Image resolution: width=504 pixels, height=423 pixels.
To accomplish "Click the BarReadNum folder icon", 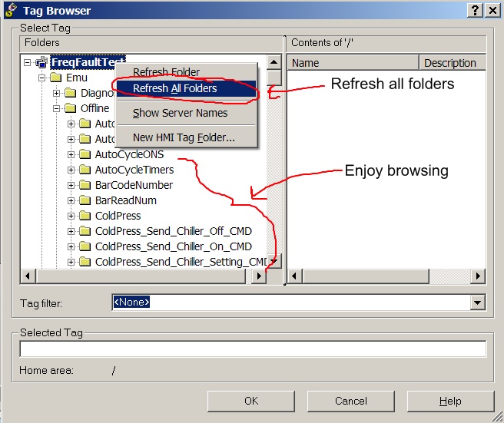I will pos(85,200).
